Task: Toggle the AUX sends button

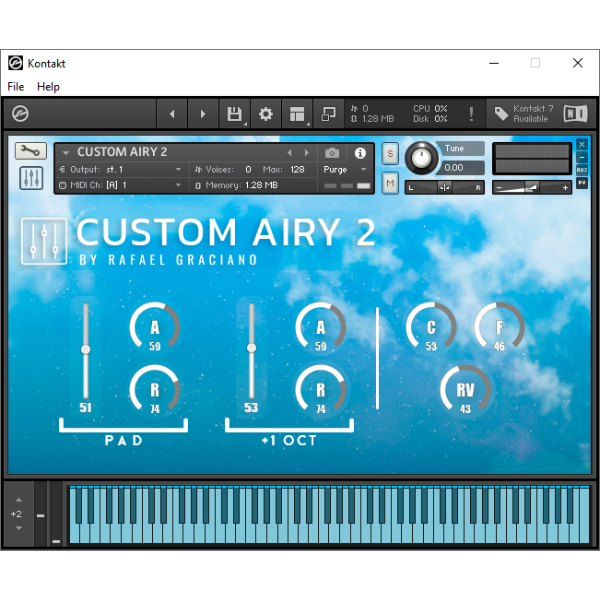Action: (582, 170)
